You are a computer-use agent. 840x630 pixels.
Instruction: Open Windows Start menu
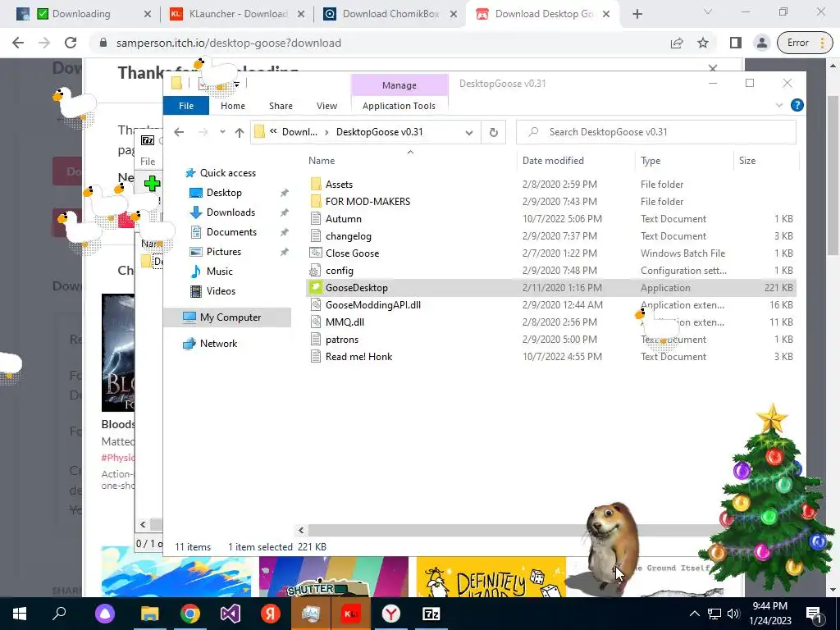[20, 614]
